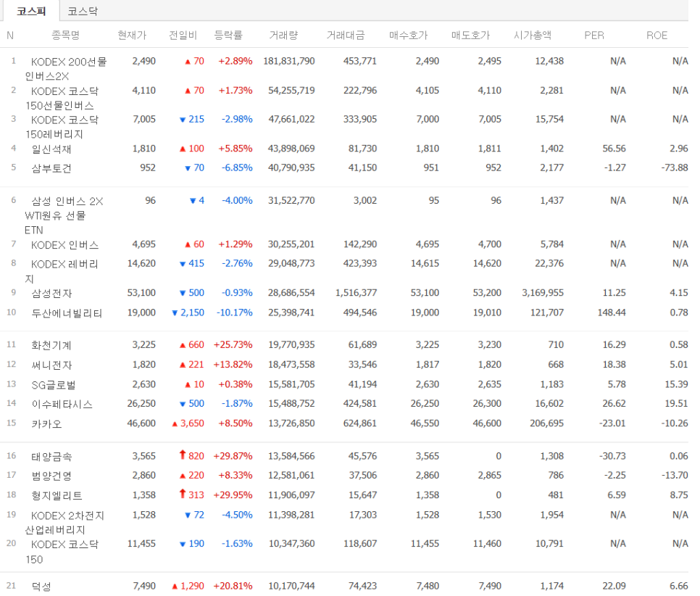Click the 매수호가 column header
This screenshot has height=596, width=700.
pos(409,35)
